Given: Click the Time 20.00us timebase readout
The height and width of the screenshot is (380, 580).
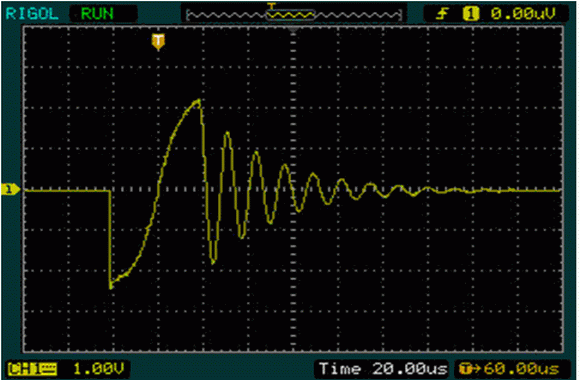Looking at the screenshot, I should (383, 369).
